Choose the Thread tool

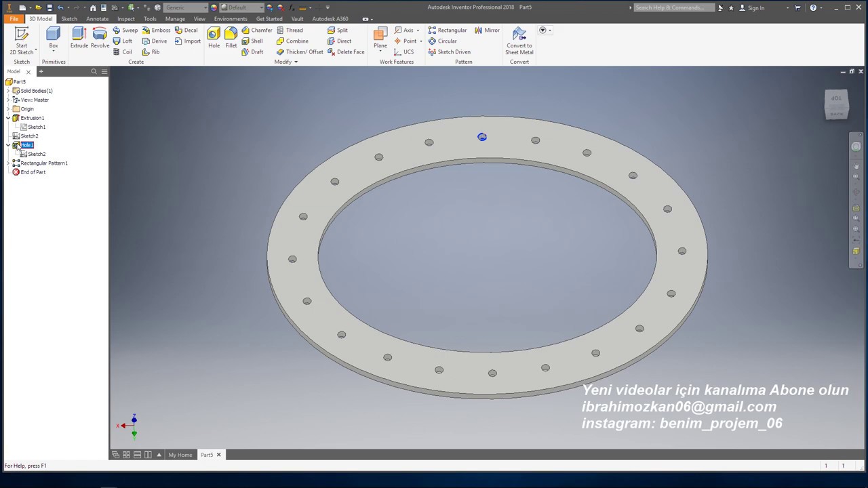pyautogui.click(x=290, y=30)
